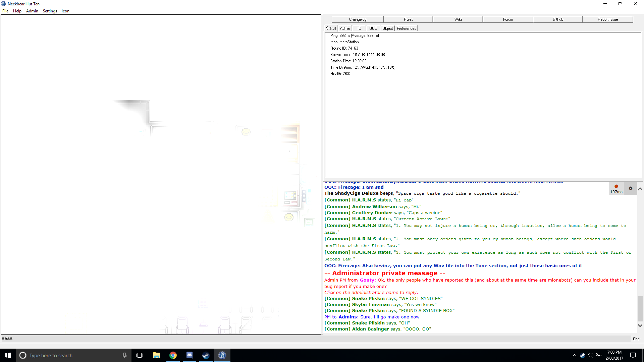Screen dimensions: 644x362
Task: Click the 'WE GOT SYNDIES' chat message
Action: click(x=383, y=299)
